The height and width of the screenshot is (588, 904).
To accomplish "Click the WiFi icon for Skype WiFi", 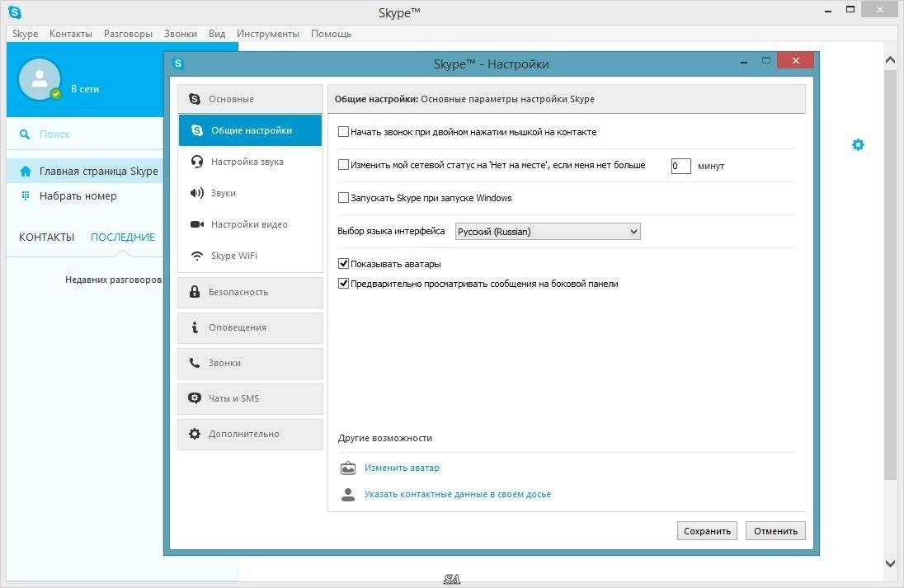I will coord(197,256).
